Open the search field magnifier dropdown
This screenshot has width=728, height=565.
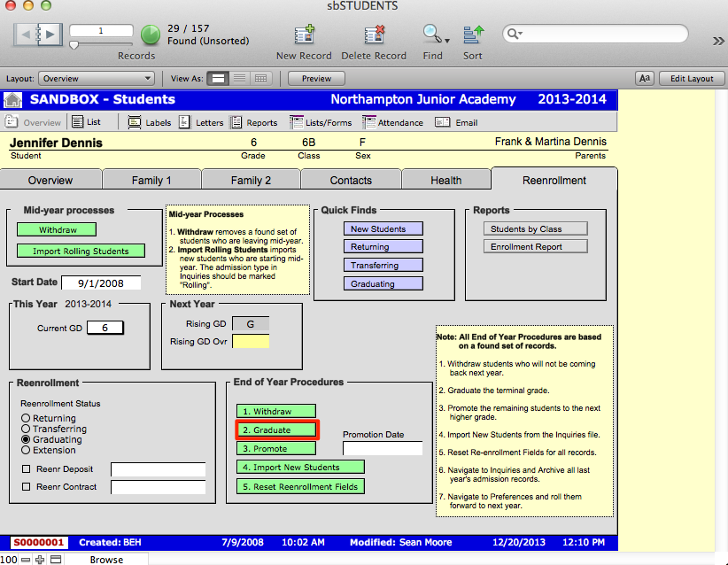[x=515, y=34]
